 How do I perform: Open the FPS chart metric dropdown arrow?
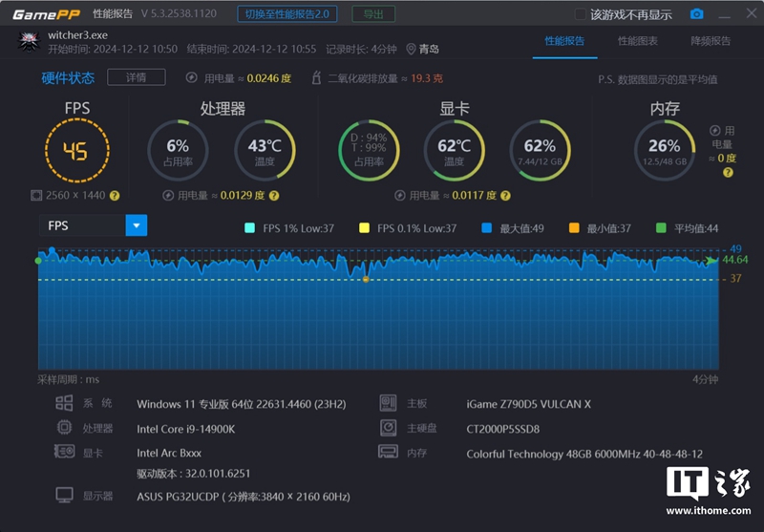(x=137, y=225)
